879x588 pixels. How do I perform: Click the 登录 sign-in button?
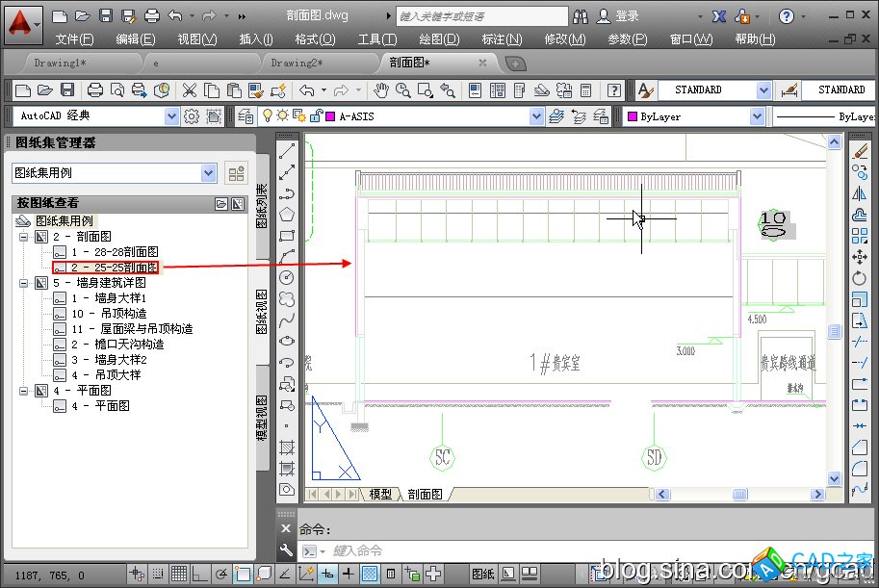click(x=627, y=16)
